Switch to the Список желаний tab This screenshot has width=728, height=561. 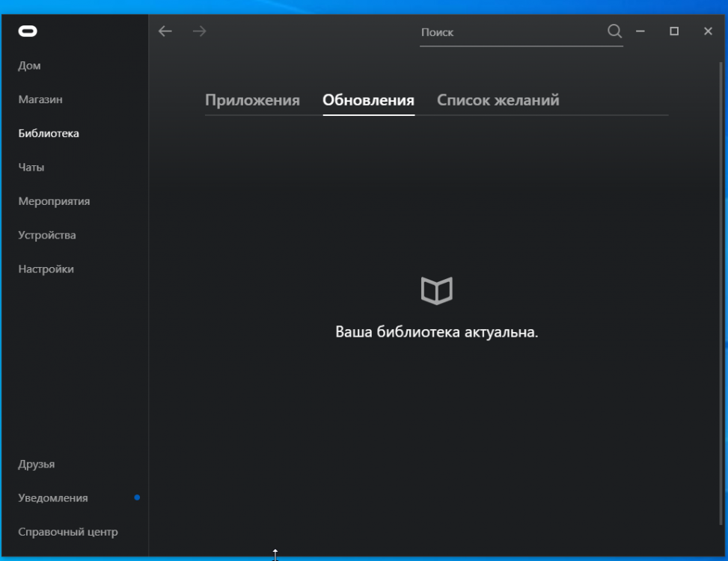(x=498, y=100)
